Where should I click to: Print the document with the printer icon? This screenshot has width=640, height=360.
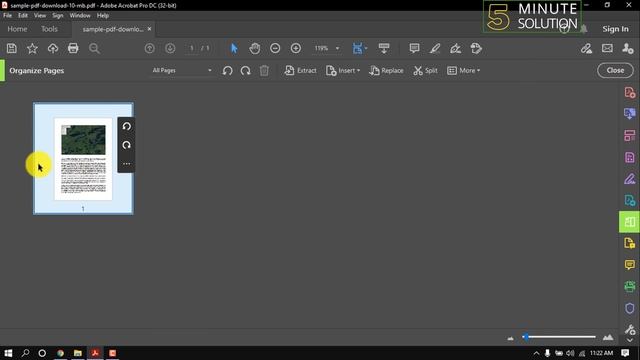pyautogui.click(x=73, y=49)
